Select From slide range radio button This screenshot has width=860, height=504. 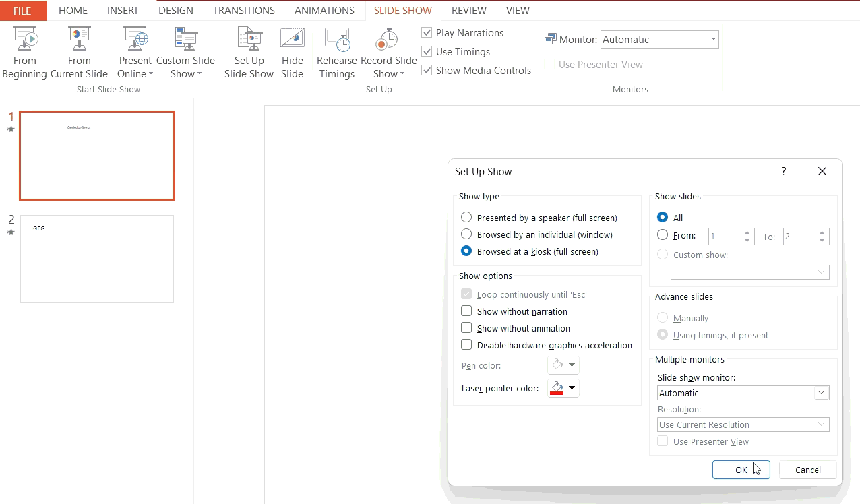(x=663, y=235)
